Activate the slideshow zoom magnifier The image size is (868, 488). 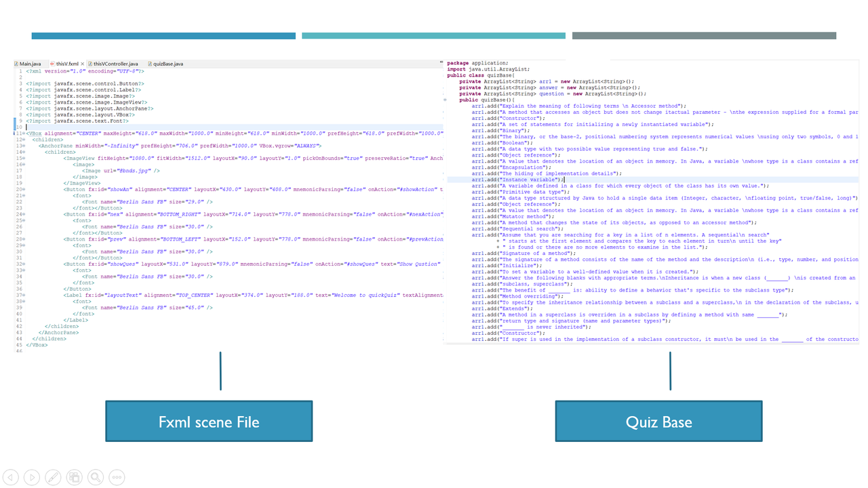[x=96, y=477]
